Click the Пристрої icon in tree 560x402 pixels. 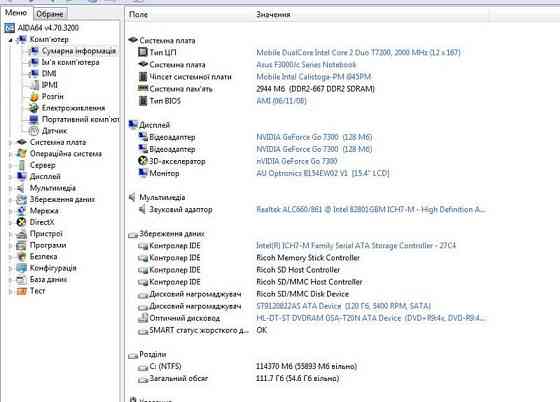pyautogui.click(x=21, y=234)
